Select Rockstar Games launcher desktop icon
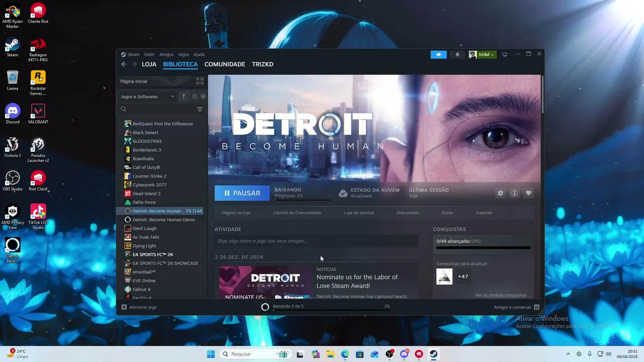Screen dimensions: 644x362 (x=38, y=83)
